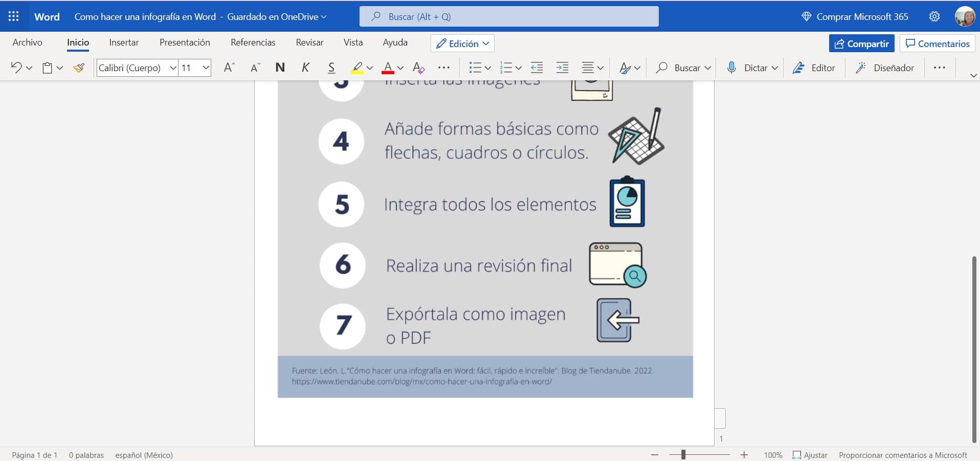
Task: Toggle bold (Negrita) formatting
Action: click(279, 67)
